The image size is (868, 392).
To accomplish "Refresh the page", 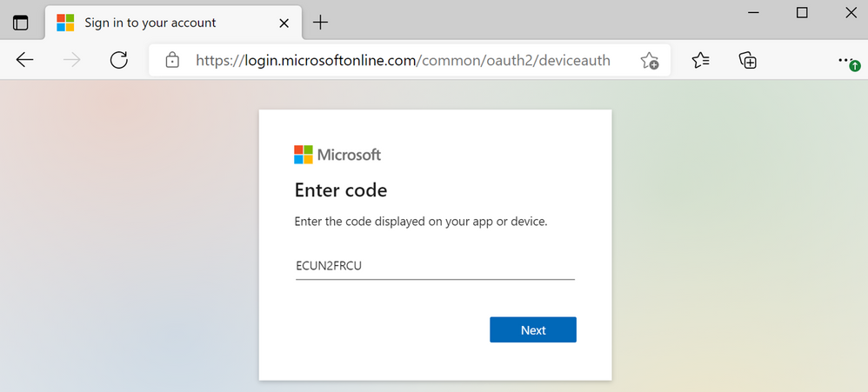I will pyautogui.click(x=119, y=60).
